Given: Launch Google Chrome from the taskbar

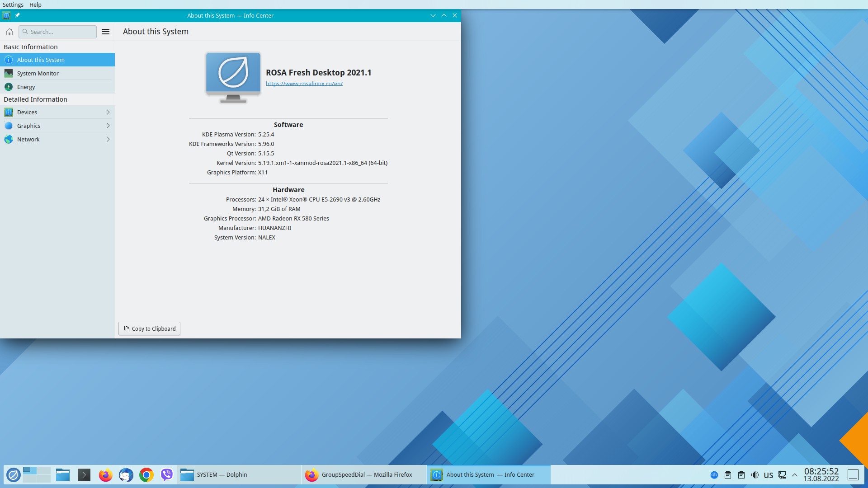Looking at the screenshot, I should point(146,475).
